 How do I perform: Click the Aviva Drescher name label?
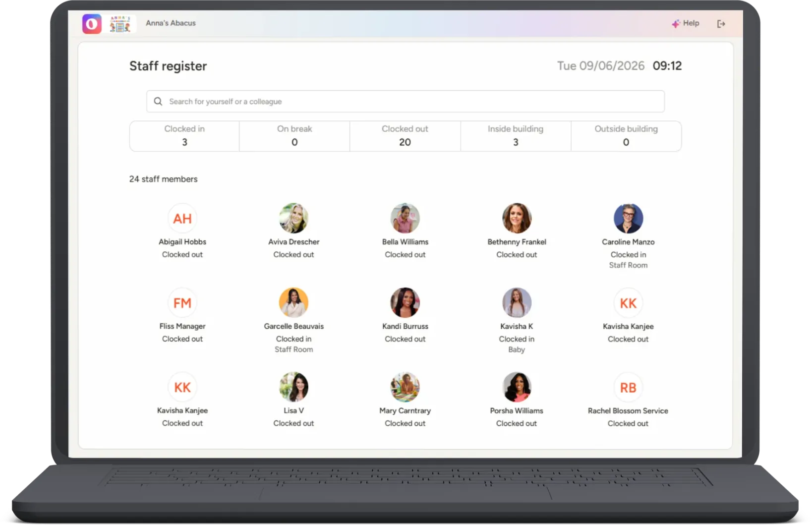pos(293,242)
